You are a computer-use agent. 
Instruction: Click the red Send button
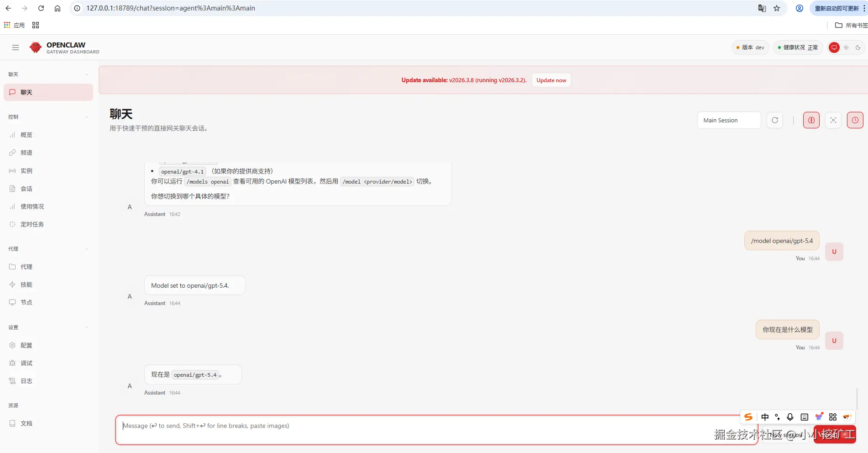point(835,434)
